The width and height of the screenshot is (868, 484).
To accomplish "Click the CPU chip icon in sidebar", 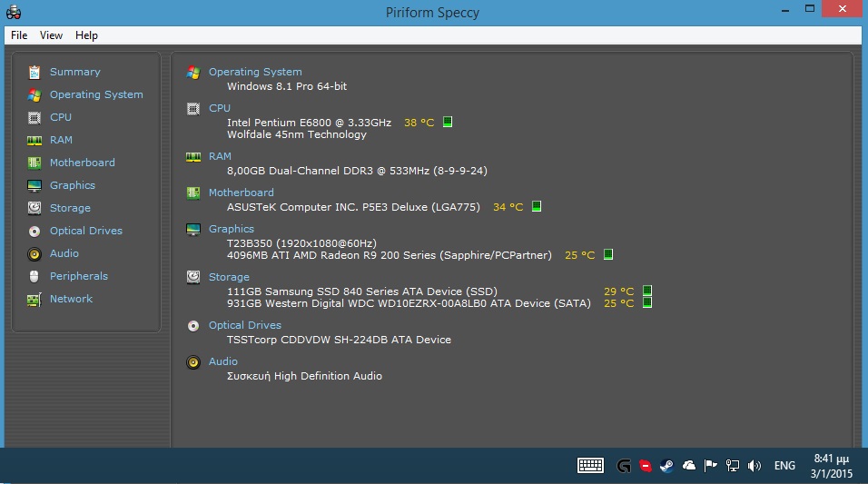I will pos(35,117).
